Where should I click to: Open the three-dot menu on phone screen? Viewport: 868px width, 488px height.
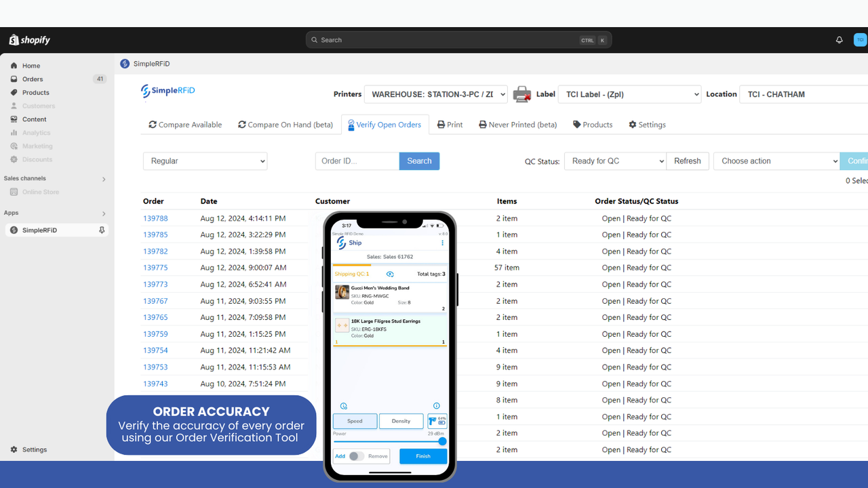coord(443,243)
